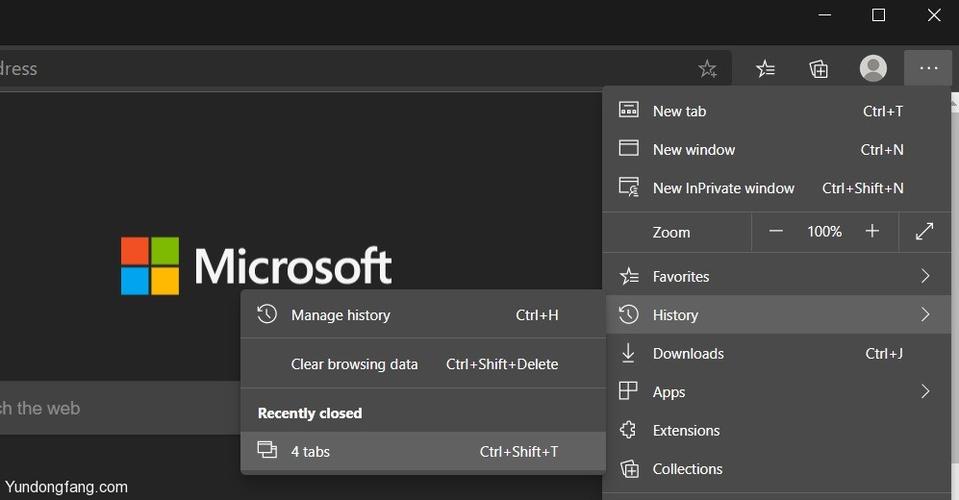959x500 pixels.
Task: Maximize the browser window
Action: [878, 15]
